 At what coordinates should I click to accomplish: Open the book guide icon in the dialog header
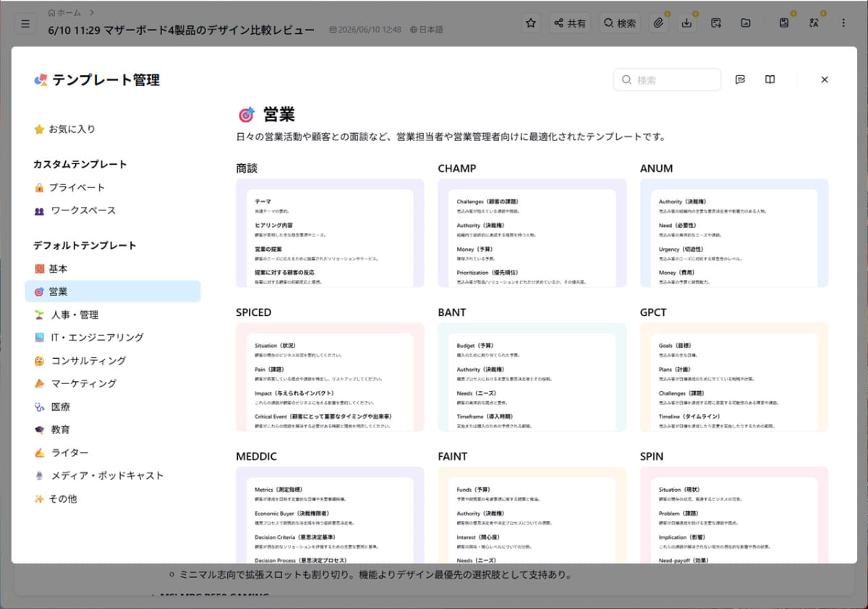(x=770, y=80)
